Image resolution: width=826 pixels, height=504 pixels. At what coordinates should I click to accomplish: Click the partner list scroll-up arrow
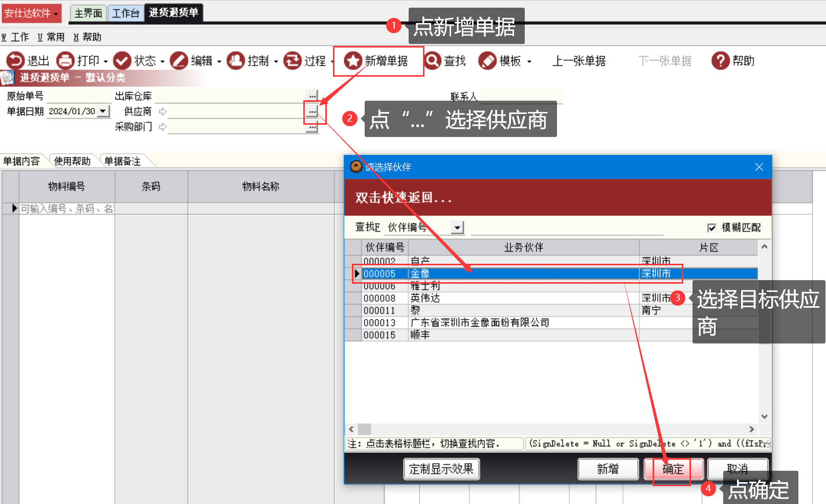coord(764,246)
